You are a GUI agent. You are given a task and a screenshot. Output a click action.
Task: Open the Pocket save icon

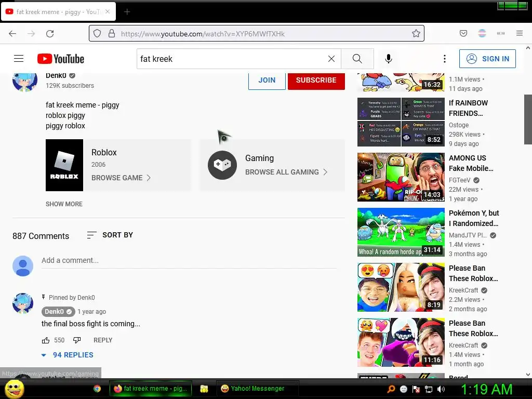pyautogui.click(x=463, y=33)
